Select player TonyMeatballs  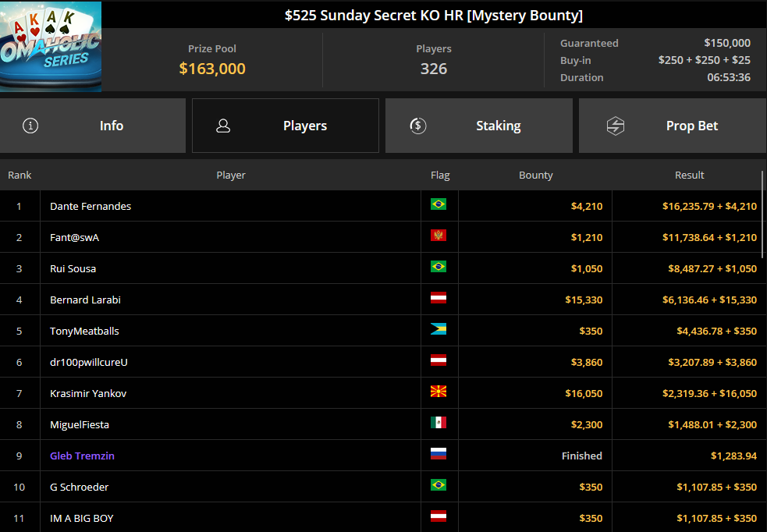tap(84, 331)
